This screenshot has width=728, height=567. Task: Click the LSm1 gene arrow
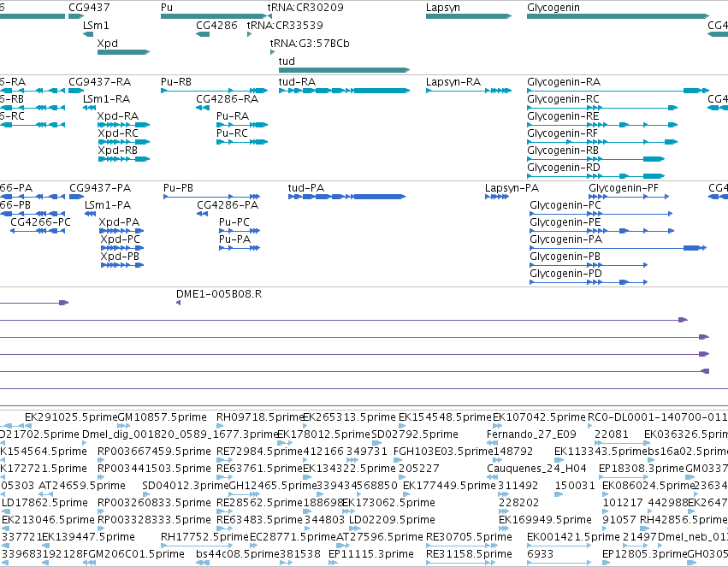click(88, 34)
